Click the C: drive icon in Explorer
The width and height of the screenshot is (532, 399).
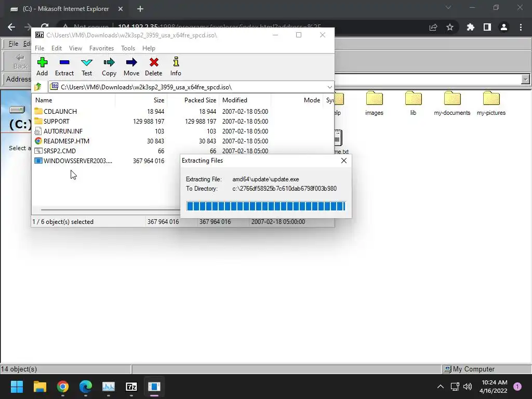click(x=17, y=109)
